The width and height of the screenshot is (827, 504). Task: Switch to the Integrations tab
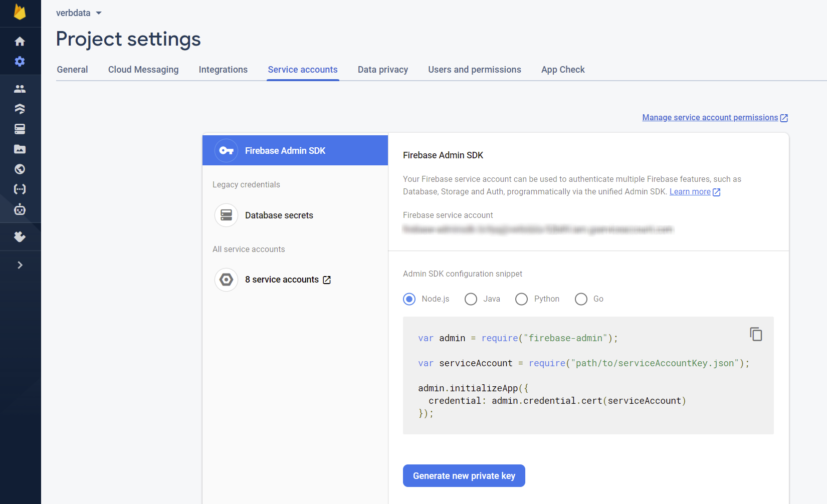[x=223, y=70]
